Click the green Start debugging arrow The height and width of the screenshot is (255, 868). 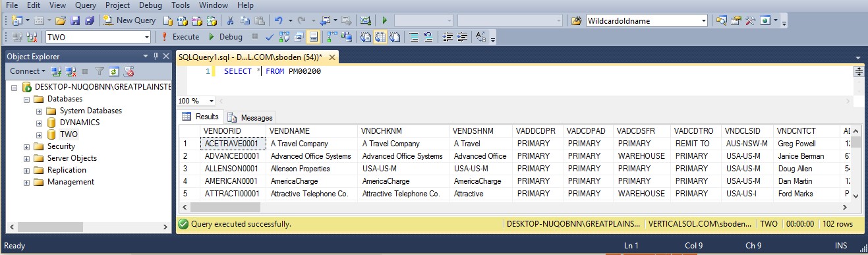coord(384,20)
